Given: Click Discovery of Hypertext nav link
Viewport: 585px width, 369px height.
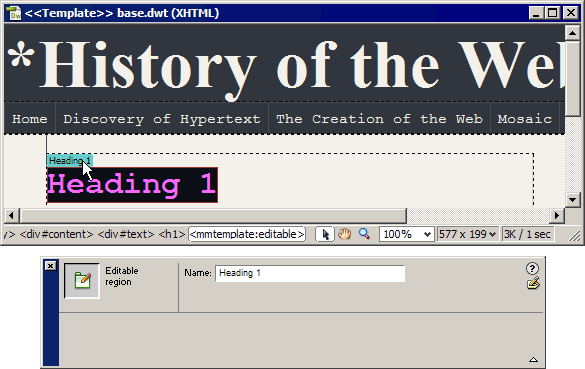Looking at the screenshot, I should coord(162,119).
